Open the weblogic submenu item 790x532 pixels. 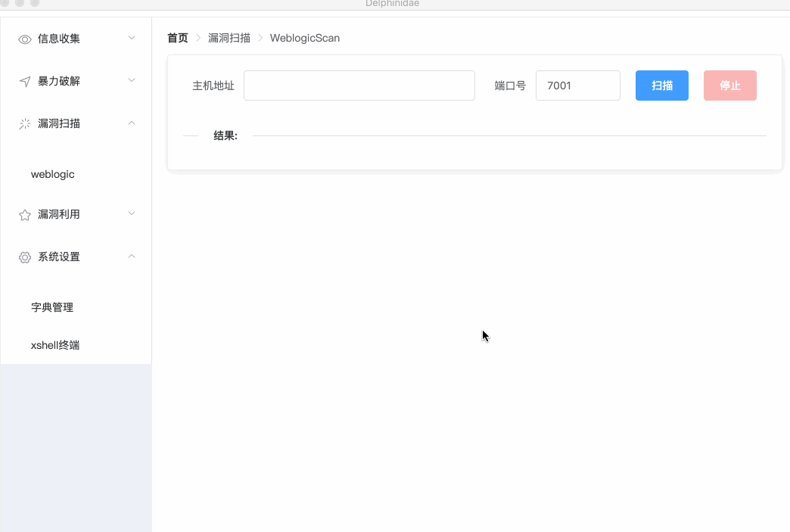[53, 174]
